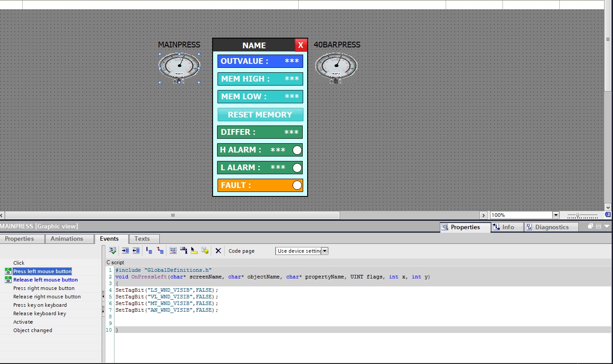The height and width of the screenshot is (364, 613).
Task: Collapse the inspector window with the down arrow
Action: [x=607, y=226]
